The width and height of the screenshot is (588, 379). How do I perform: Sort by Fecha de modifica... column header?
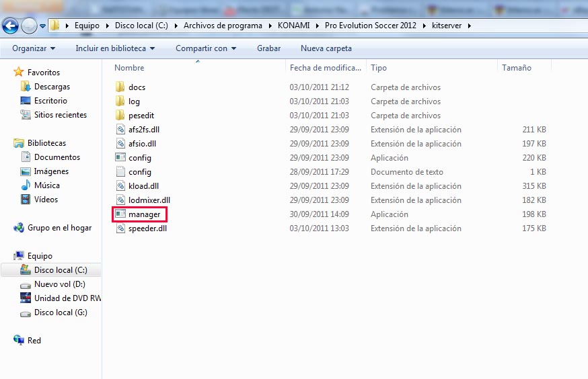click(326, 68)
